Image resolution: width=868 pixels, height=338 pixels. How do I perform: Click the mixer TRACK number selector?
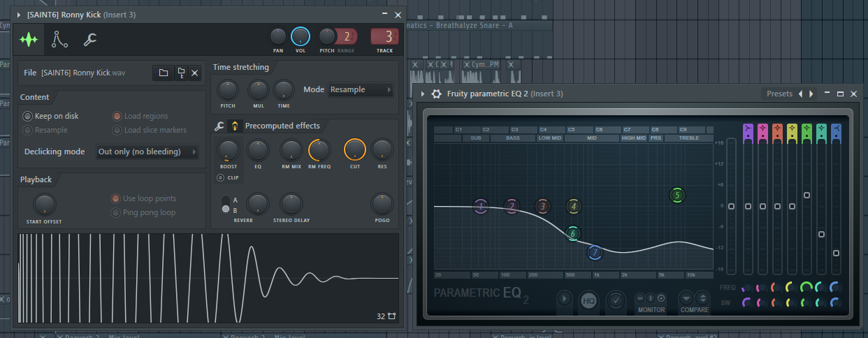click(x=384, y=37)
